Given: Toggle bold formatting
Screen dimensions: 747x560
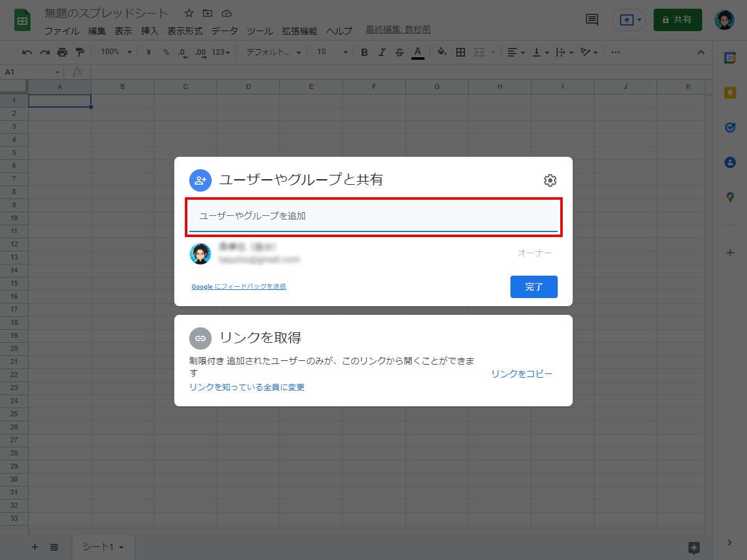Looking at the screenshot, I should coord(365,52).
